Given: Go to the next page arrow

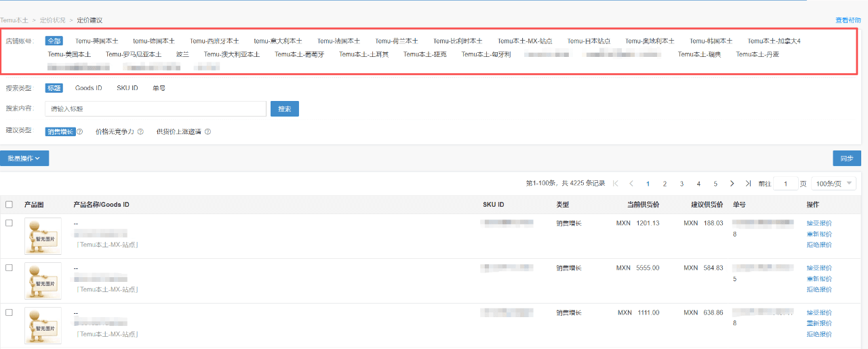Looking at the screenshot, I should 732,184.
